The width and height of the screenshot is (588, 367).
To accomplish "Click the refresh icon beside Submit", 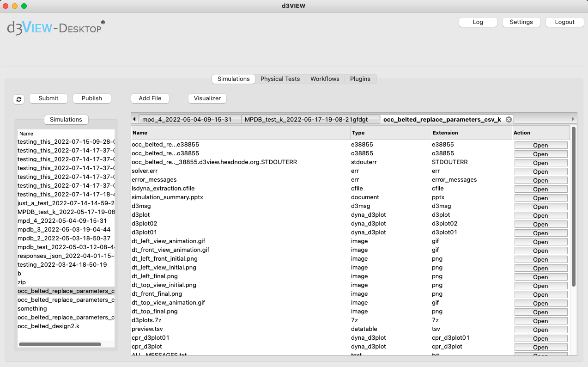I will click(18, 99).
